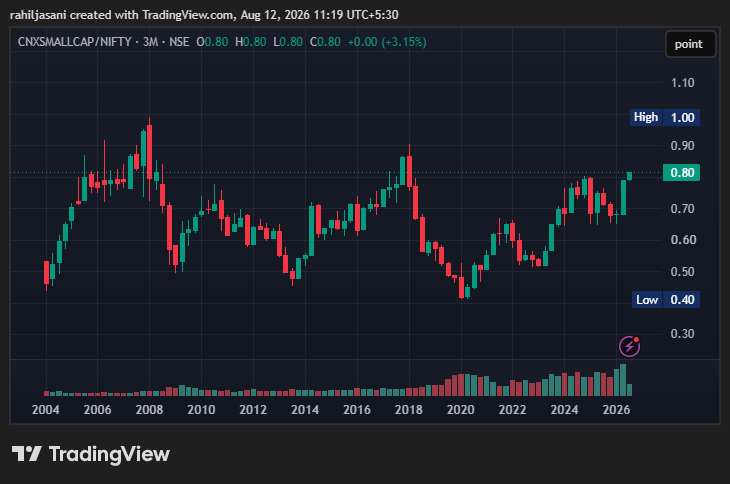Viewport: 730px width, 484px height.
Task: Click the 0.60 price scale label
Action: 682,240
